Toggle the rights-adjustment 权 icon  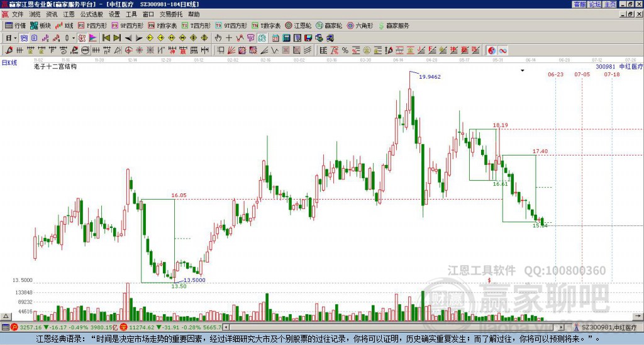(82, 38)
